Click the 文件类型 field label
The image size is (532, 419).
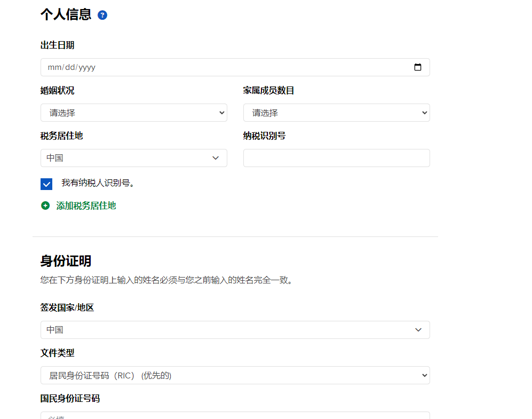pos(57,353)
